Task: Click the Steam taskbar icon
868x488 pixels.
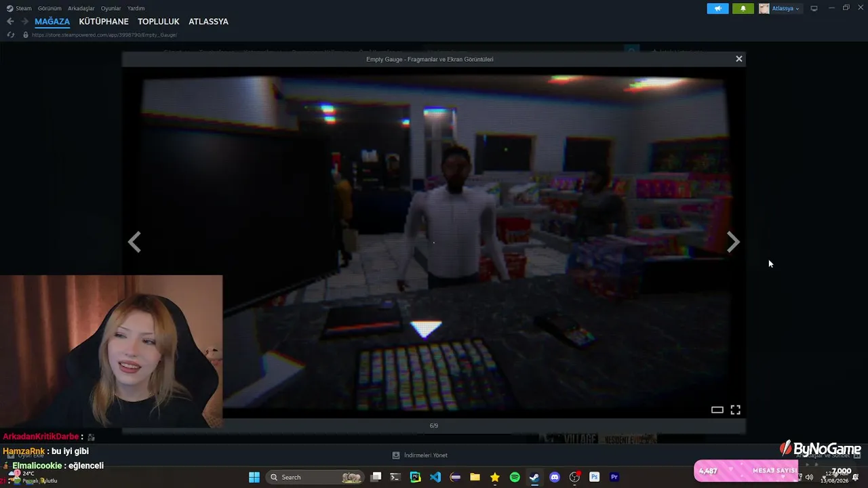Action: 534,477
